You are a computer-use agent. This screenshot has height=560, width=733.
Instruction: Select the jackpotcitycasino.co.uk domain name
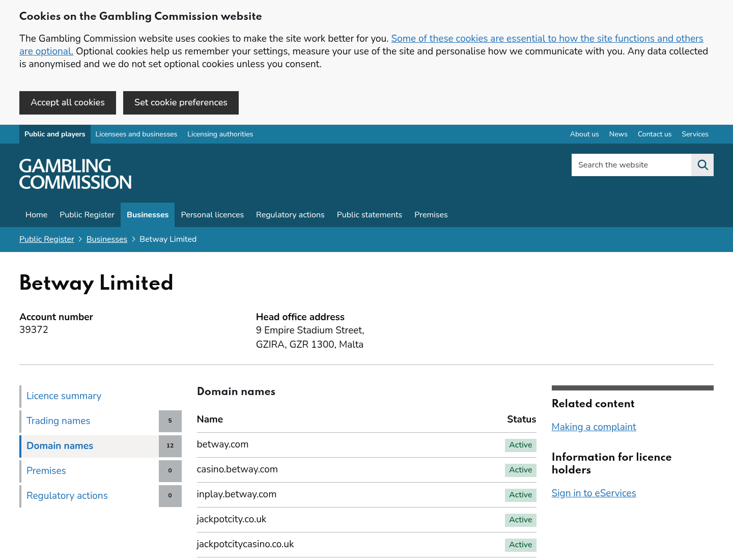[x=245, y=544]
